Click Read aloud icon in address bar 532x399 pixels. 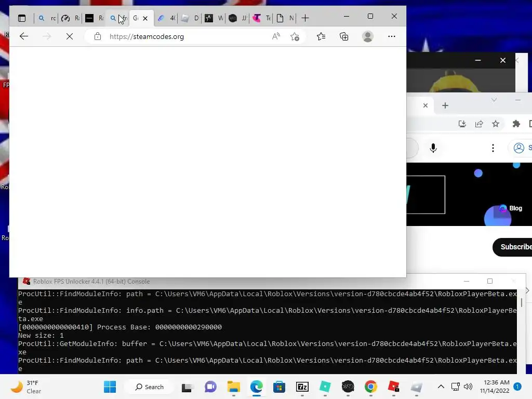[276, 36]
